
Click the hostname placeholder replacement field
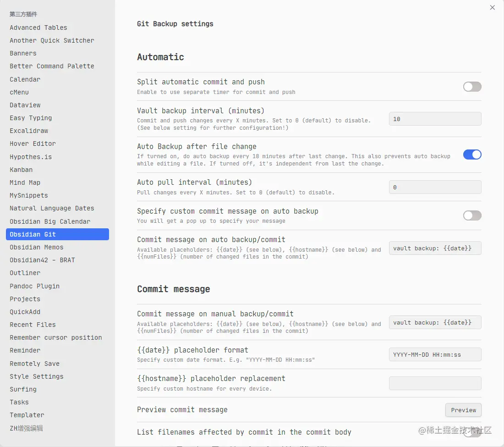[435, 383]
